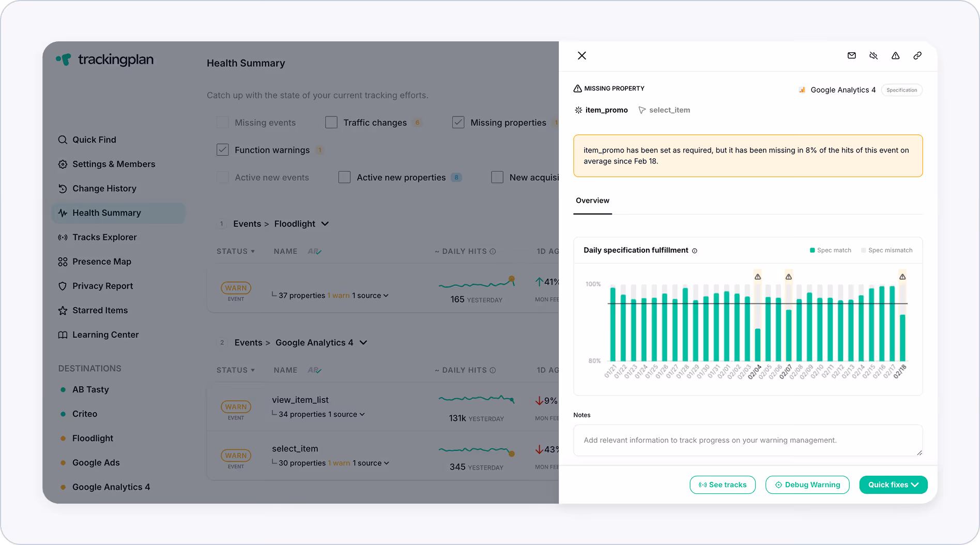The image size is (980, 545).
Task: Close the warning detail panel
Action: (x=581, y=55)
